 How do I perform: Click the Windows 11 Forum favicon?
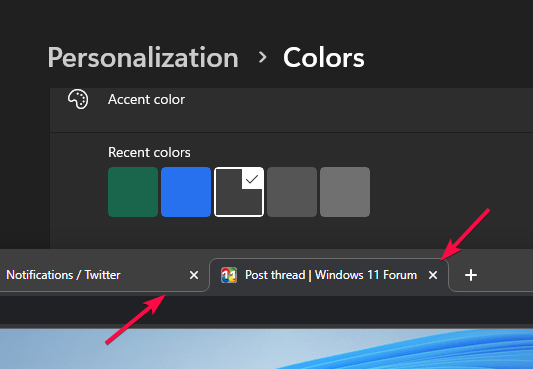pos(229,275)
